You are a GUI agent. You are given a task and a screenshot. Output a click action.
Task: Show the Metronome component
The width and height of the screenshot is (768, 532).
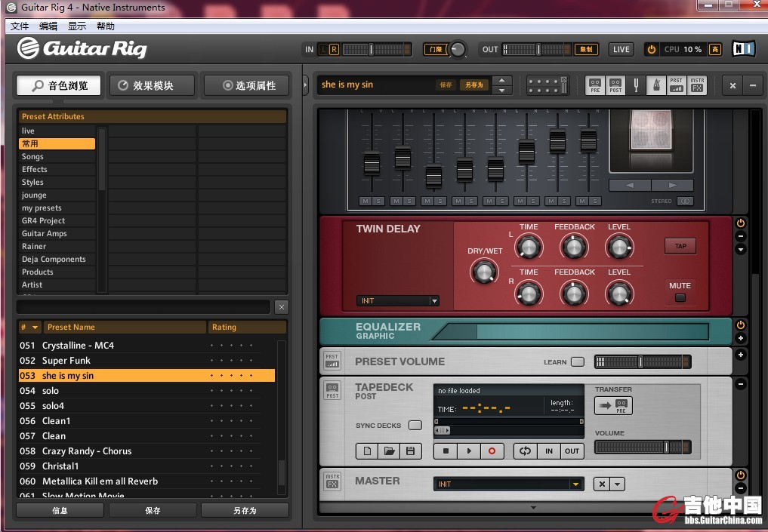tap(655, 85)
